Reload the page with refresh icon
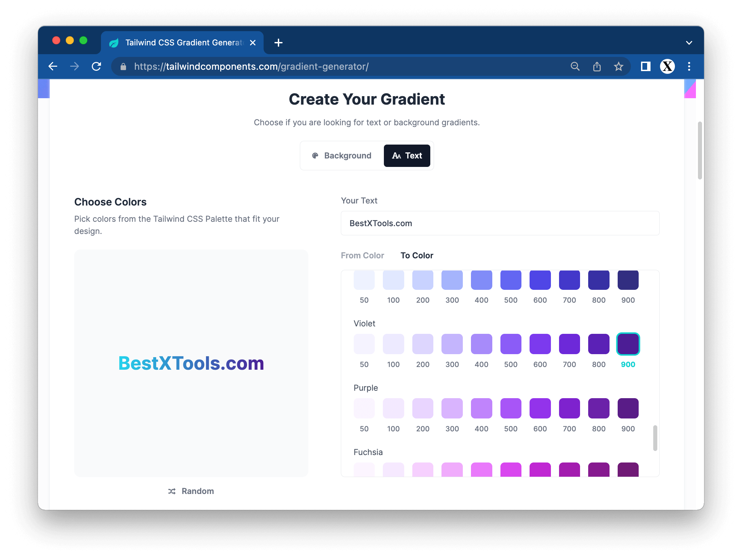 97,66
